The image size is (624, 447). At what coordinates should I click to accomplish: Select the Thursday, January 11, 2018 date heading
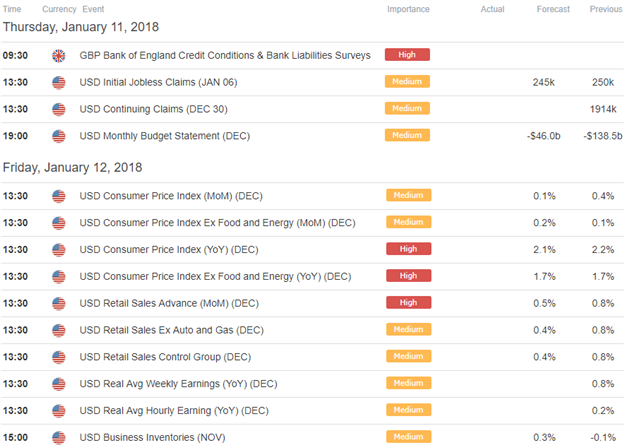[81, 27]
